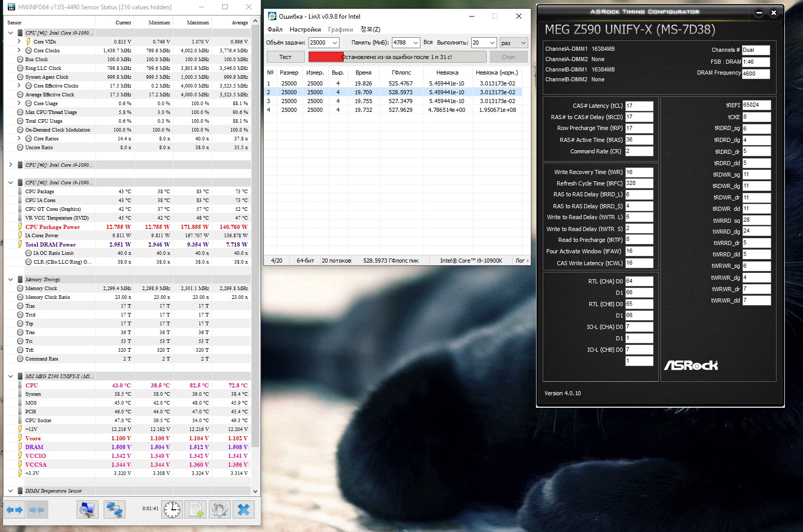Click the ГФлопс column header in LinX

pos(401,73)
